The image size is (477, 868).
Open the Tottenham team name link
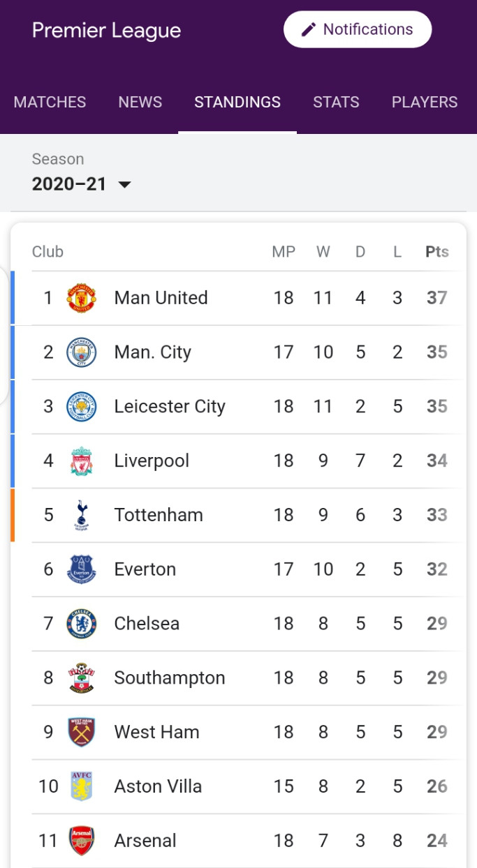pos(159,515)
